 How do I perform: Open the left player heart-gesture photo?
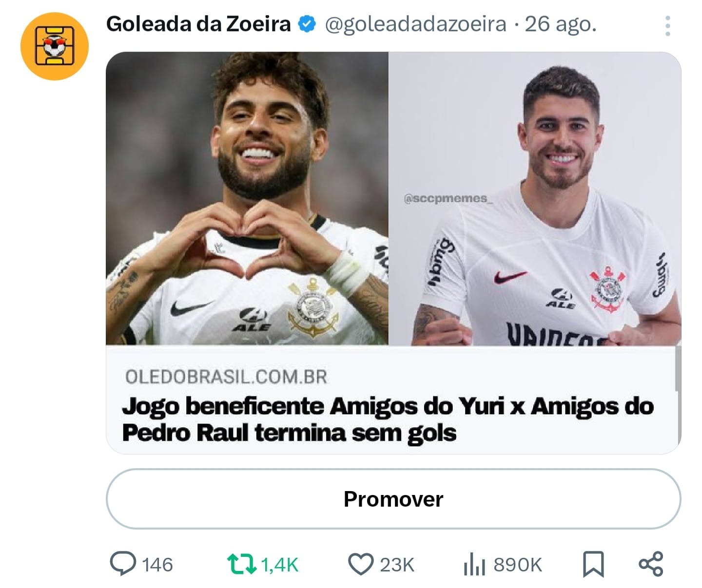click(247, 198)
